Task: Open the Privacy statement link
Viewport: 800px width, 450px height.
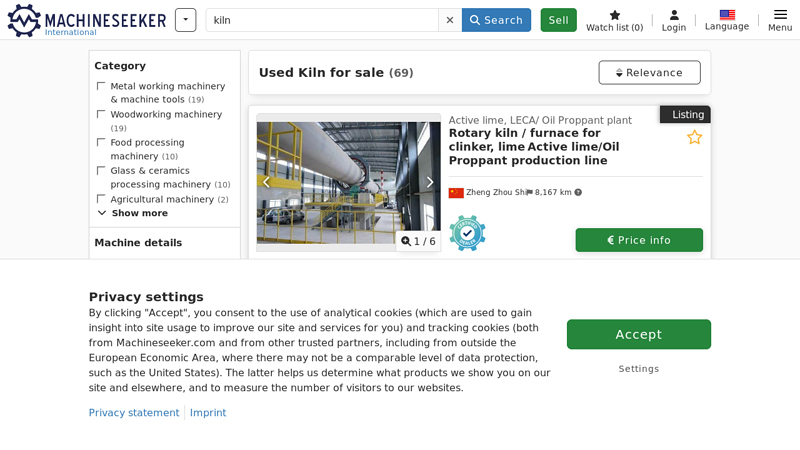Action: (134, 413)
